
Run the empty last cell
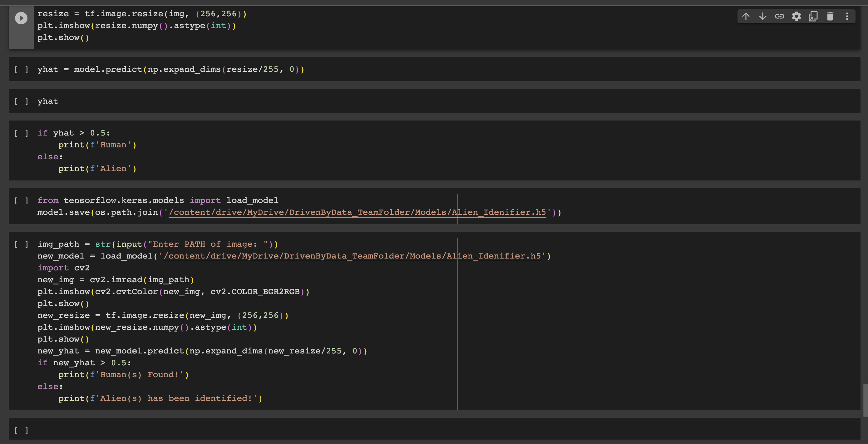[x=21, y=430]
